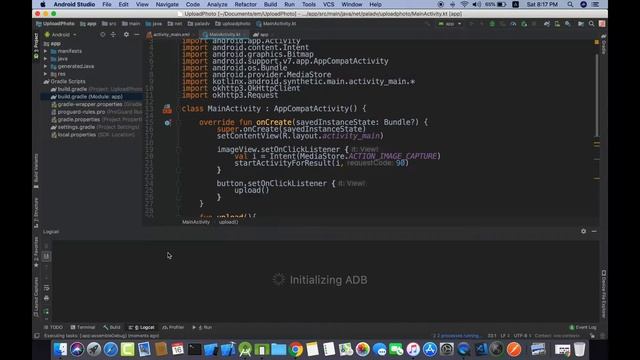Image resolution: width=640 pixels, height=360 pixels.
Task: Click the apply changes icon in toolbar
Action: coord(482,24)
